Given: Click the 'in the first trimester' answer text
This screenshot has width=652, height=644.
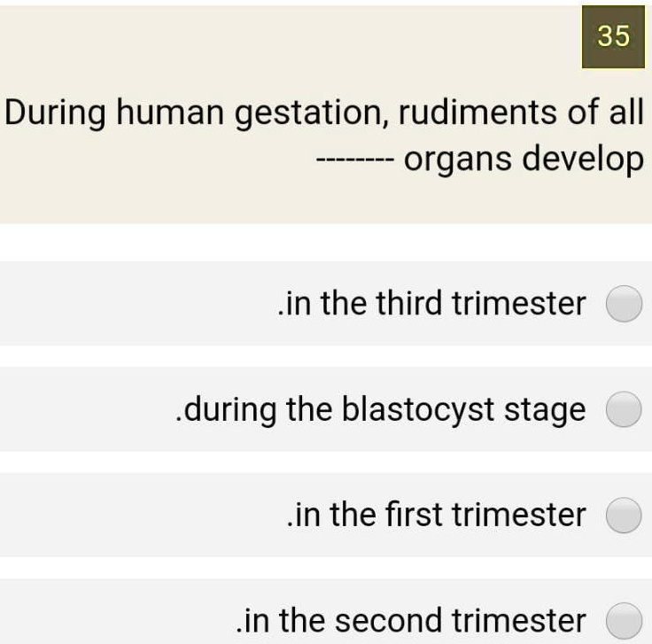Looking at the screenshot, I should 437,514.
